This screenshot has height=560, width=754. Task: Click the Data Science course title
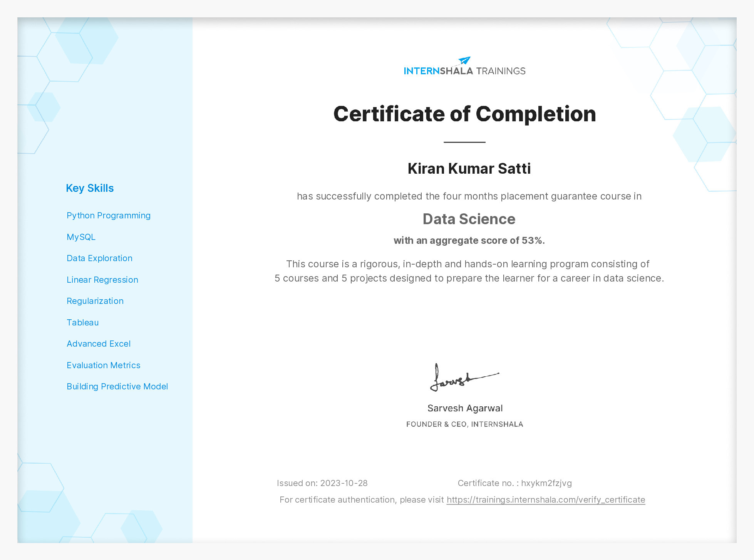click(468, 219)
